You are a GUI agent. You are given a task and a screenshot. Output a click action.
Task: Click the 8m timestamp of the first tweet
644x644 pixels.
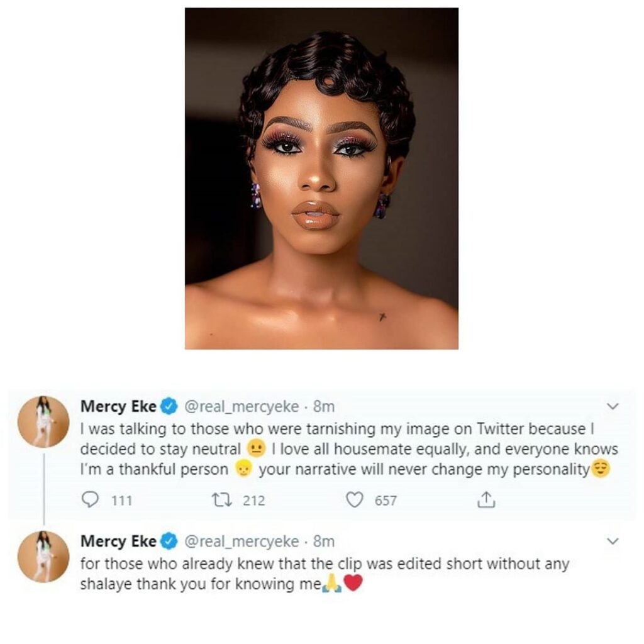tap(324, 407)
